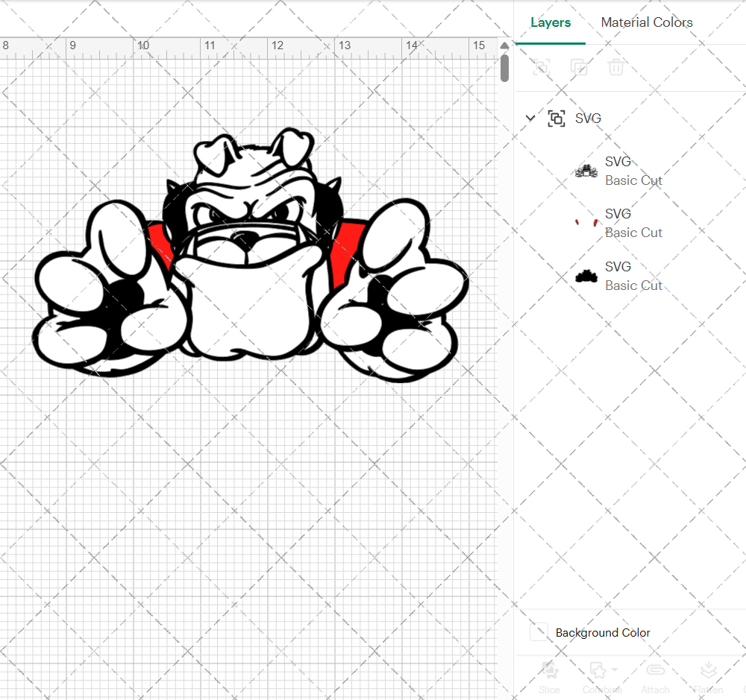This screenshot has height=700, width=746.
Task: Switch to the Layers tab
Action: click(x=551, y=22)
